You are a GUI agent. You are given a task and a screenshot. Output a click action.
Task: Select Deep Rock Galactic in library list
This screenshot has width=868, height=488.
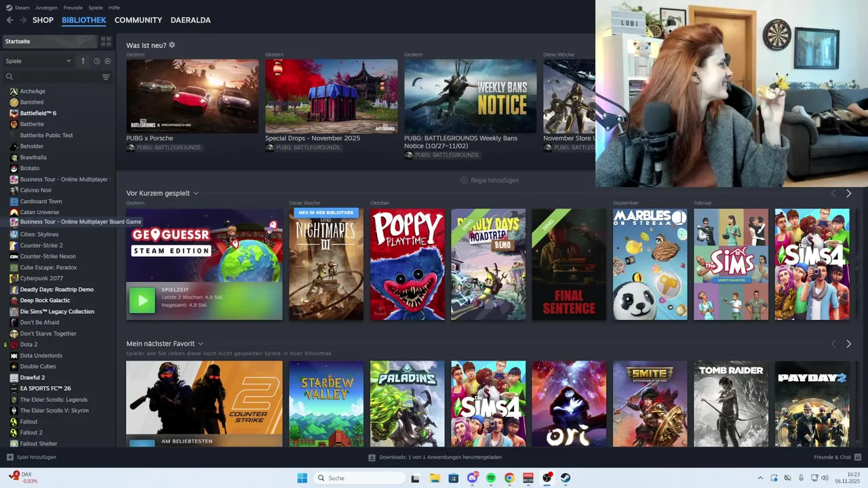point(45,300)
